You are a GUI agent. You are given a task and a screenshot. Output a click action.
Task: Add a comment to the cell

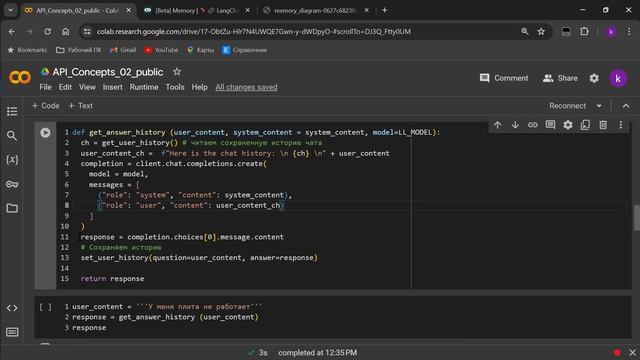click(550, 125)
